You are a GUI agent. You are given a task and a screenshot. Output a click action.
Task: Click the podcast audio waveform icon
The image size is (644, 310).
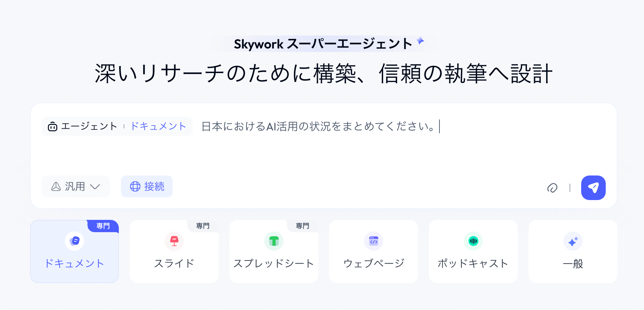pos(473,241)
